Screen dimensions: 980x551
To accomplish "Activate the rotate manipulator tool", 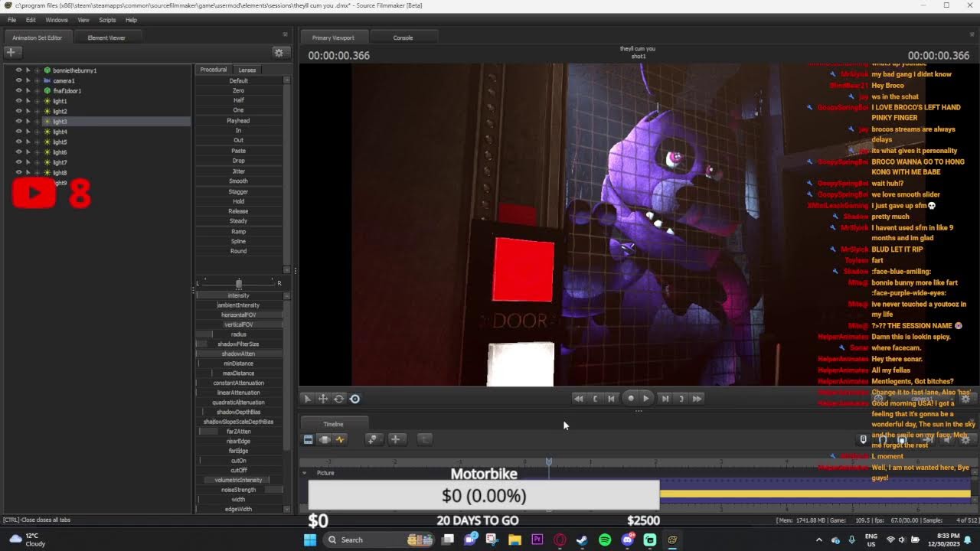I will point(338,399).
